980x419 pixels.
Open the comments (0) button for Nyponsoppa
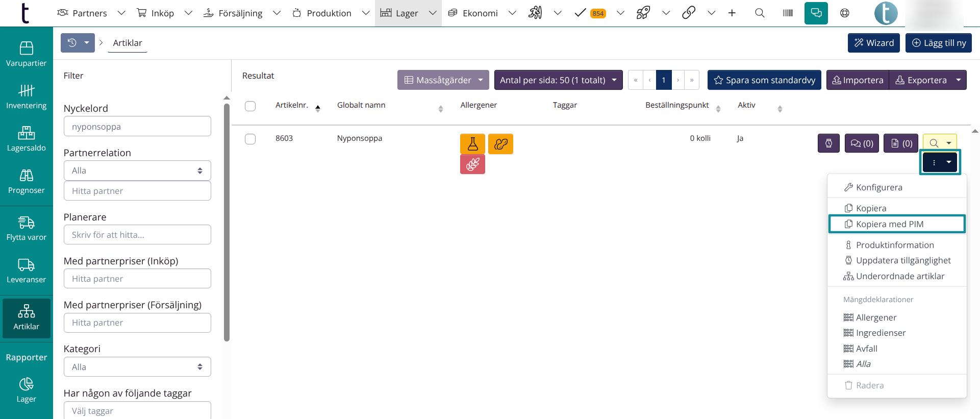click(x=862, y=143)
